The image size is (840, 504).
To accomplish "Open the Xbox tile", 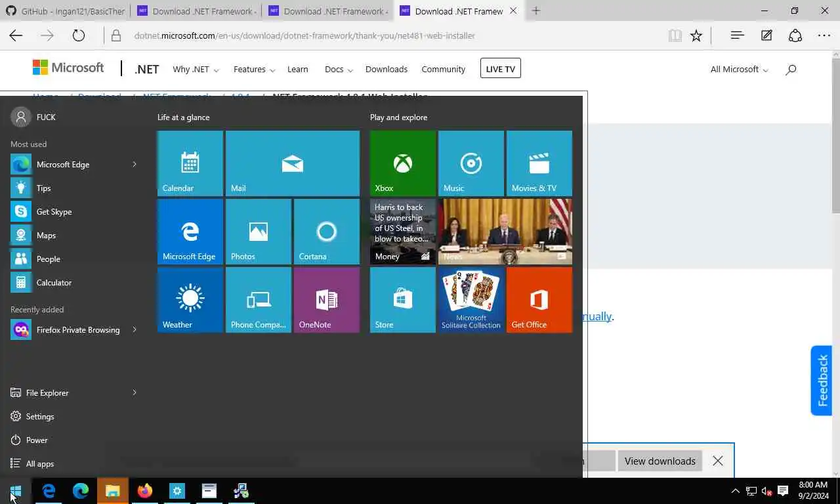I will [x=403, y=163].
